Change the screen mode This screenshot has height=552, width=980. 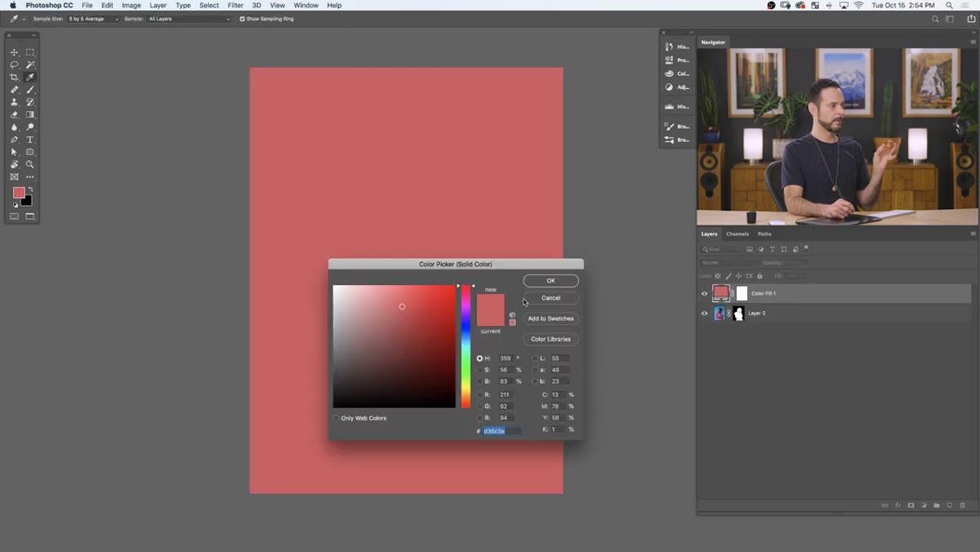coord(30,216)
